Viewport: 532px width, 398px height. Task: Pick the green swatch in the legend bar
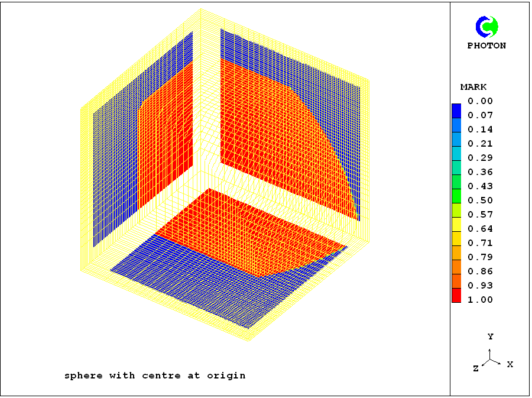456,195
